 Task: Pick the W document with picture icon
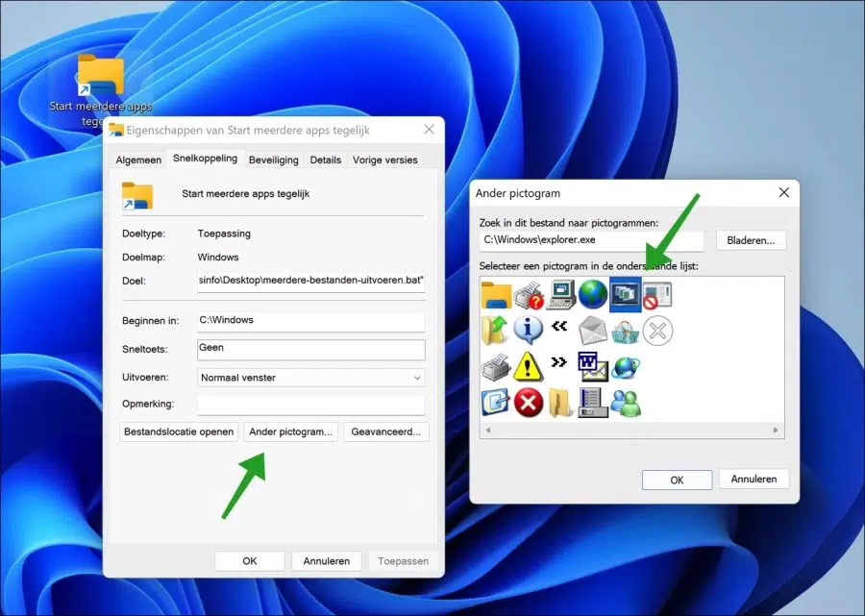pos(593,367)
